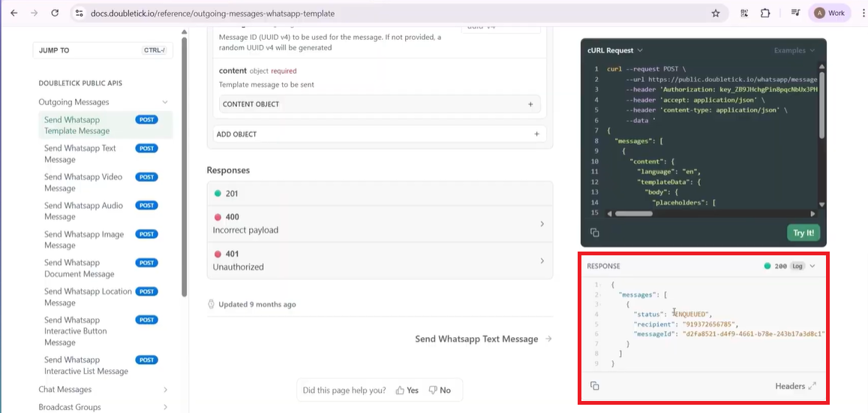Screen dimensions: 868x413
Task: Copy the response JSON body
Action: click(594, 386)
